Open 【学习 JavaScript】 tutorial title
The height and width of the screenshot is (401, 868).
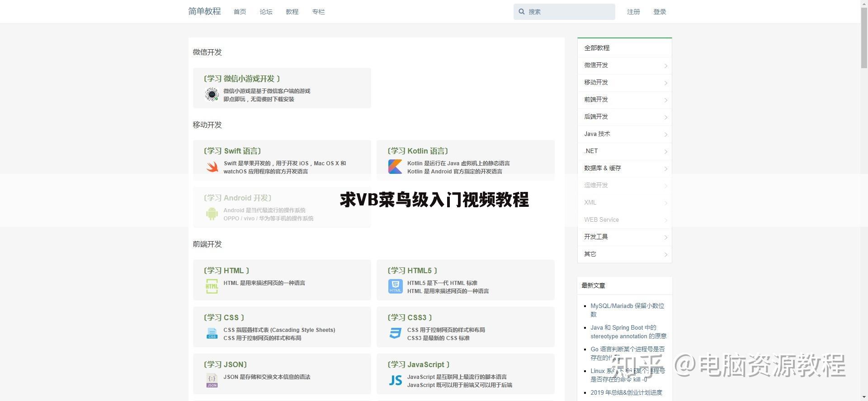(419, 364)
